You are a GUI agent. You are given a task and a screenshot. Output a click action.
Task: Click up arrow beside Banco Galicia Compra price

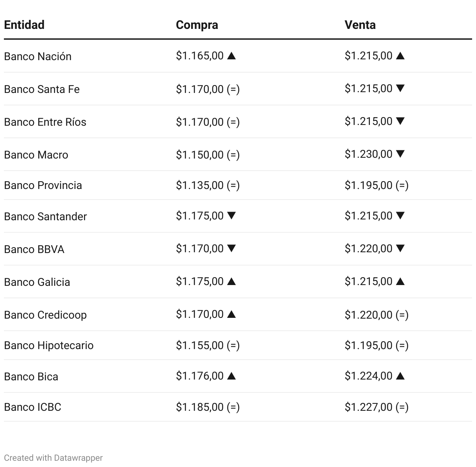[231, 281]
